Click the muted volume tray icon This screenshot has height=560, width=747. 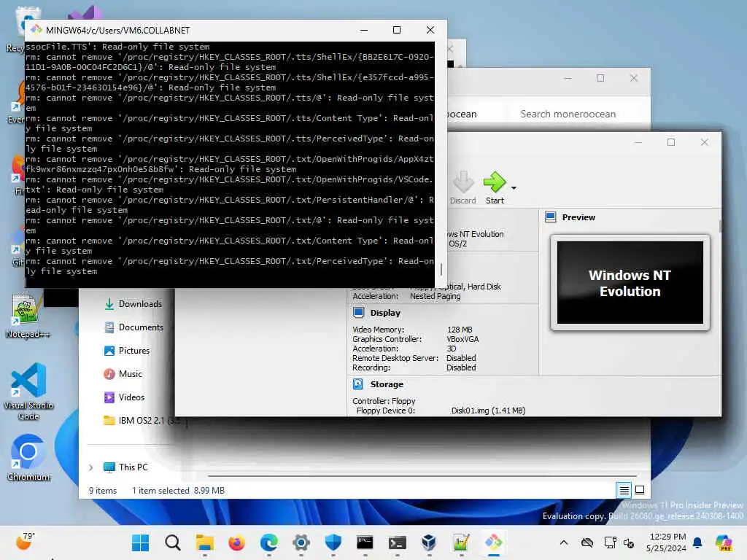(629, 542)
